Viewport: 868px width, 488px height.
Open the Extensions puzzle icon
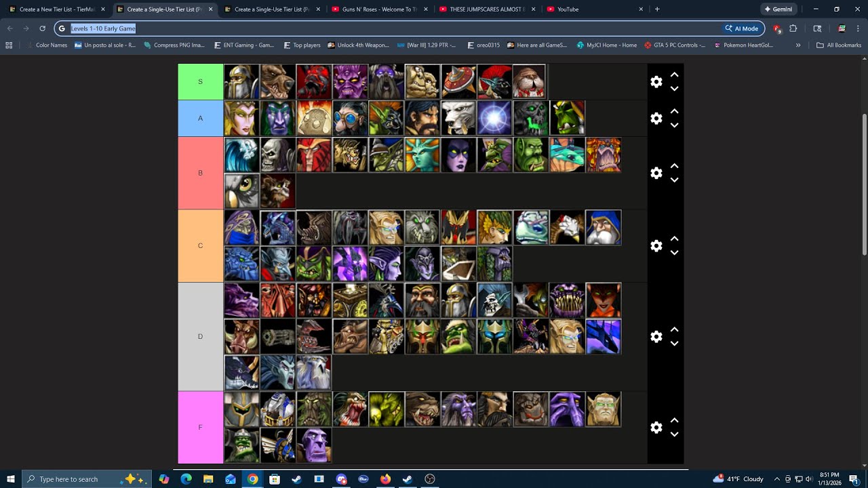point(793,28)
